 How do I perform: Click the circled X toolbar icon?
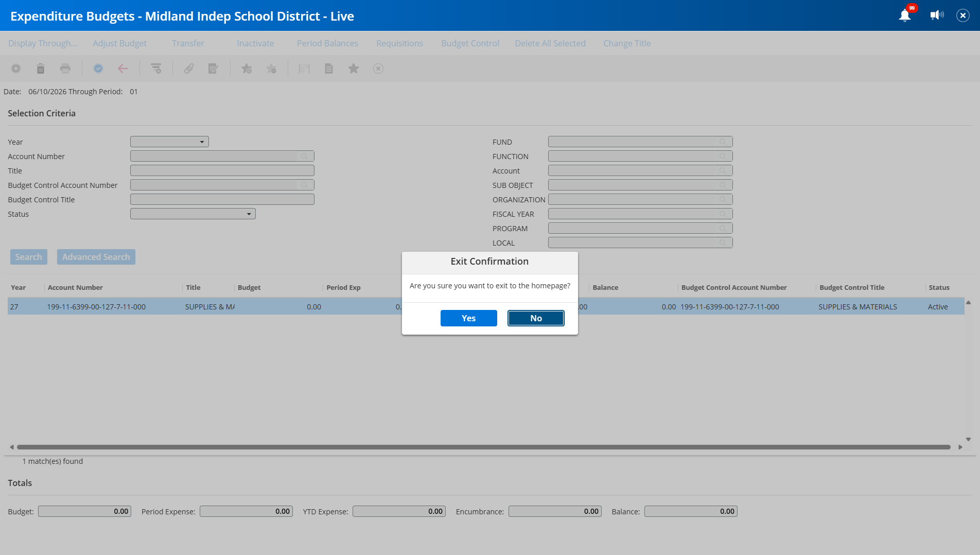(x=378, y=68)
